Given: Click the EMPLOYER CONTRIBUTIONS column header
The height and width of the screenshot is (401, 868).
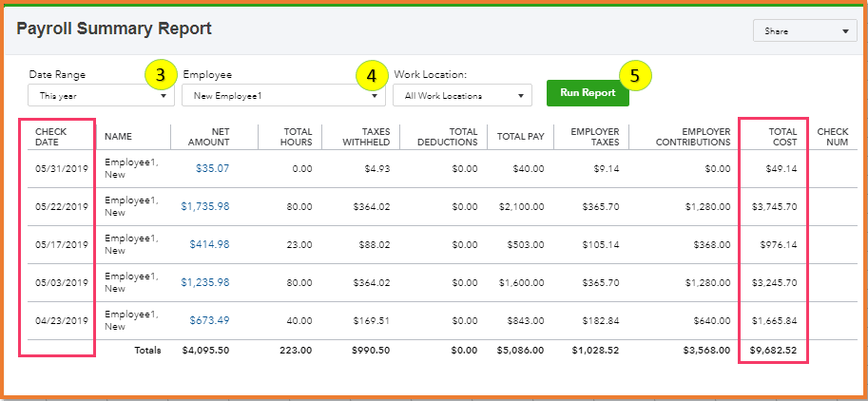Looking at the screenshot, I should click(693, 137).
